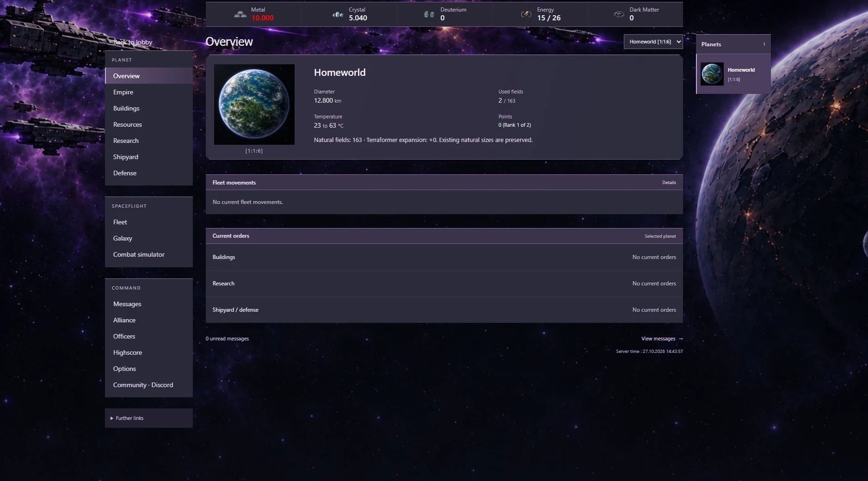Click the server time text

(649, 351)
